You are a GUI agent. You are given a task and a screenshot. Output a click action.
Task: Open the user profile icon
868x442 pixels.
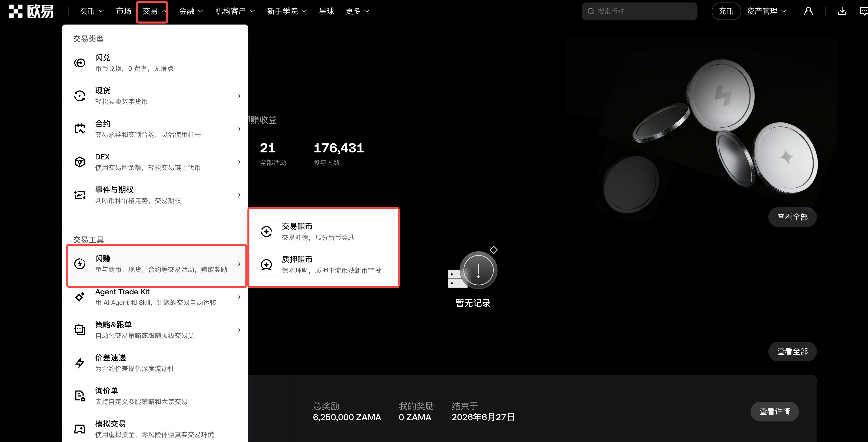(x=808, y=11)
